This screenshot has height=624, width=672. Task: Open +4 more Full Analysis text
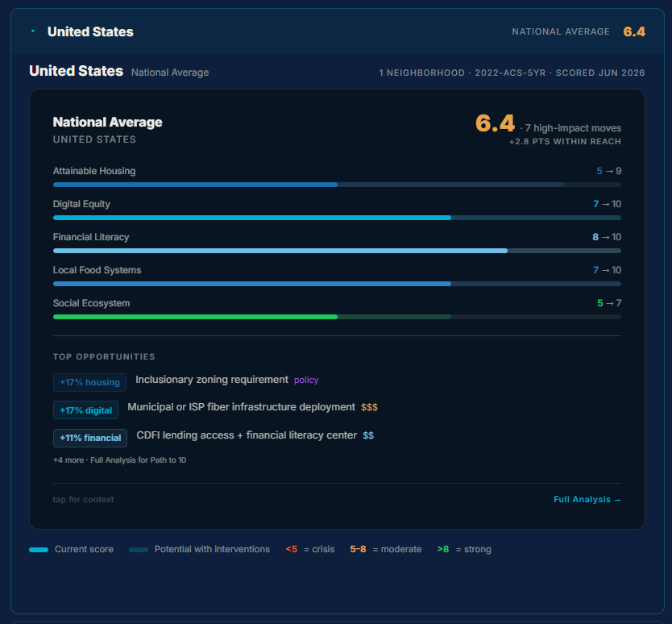119,460
